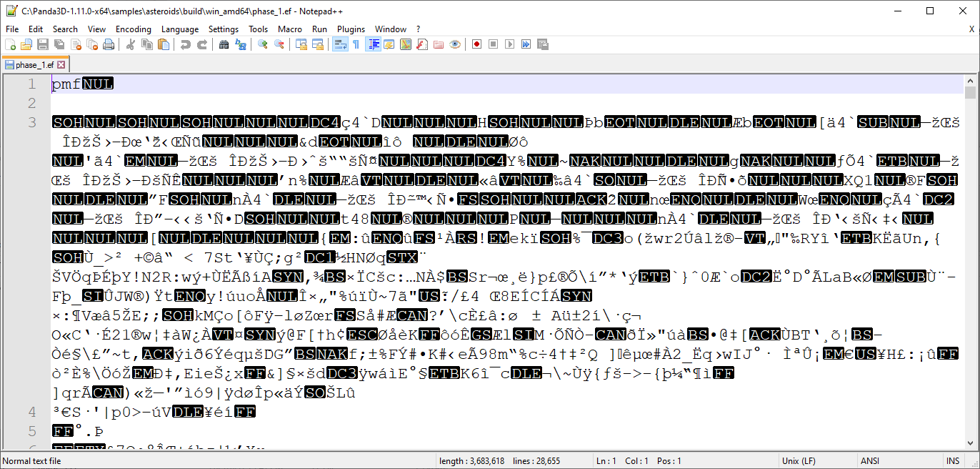Toggle the Indent Guide button

[x=373, y=44]
